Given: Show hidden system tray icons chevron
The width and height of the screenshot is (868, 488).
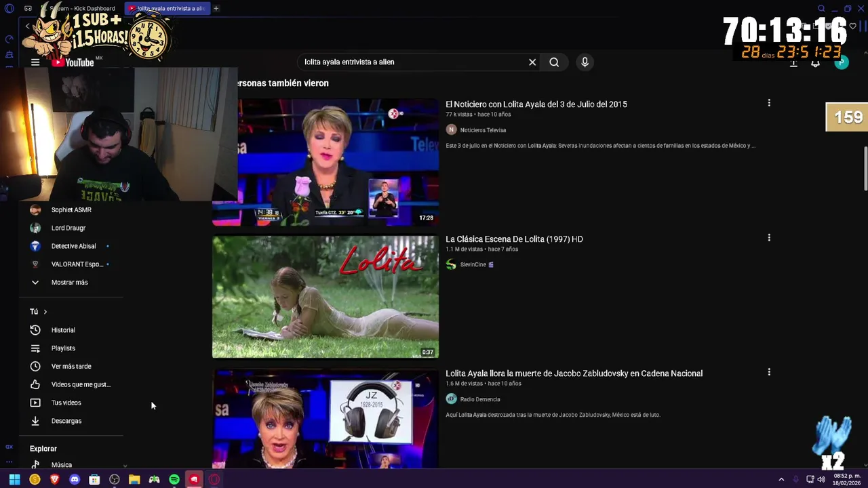Looking at the screenshot, I should pos(781,479).
